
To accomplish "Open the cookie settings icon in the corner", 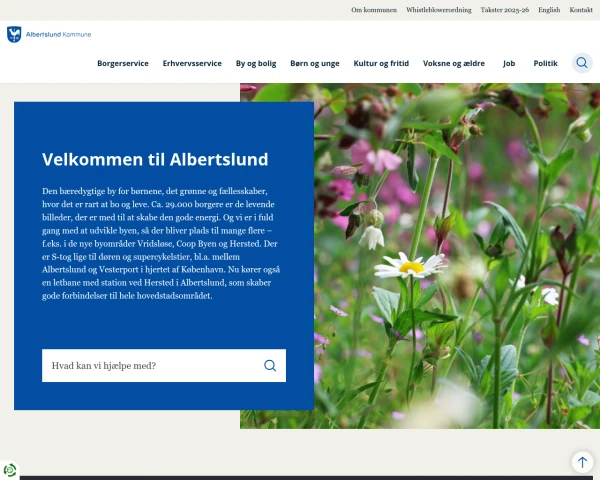I will tap(10, 470).
